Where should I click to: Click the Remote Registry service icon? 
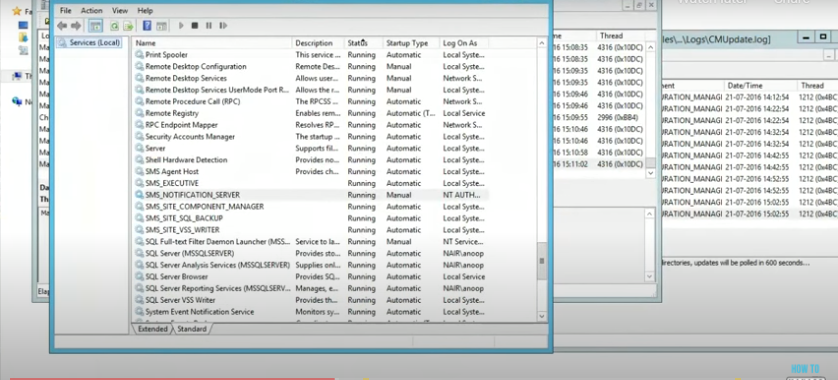point(139,113)
